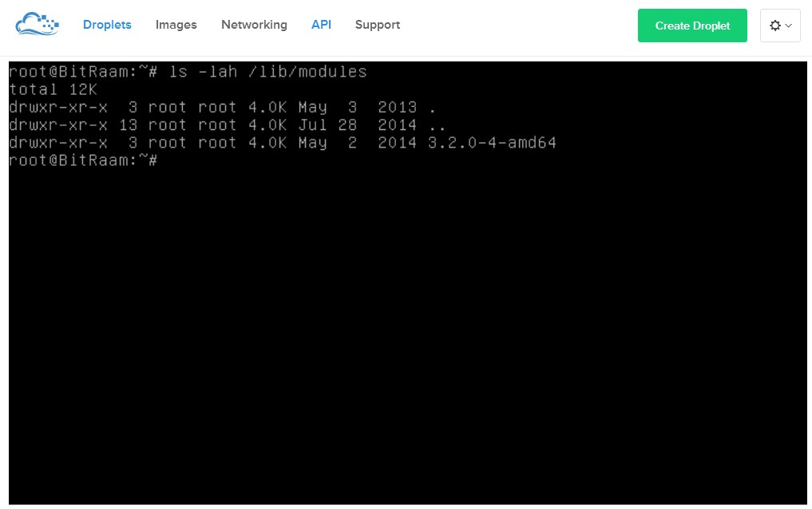
Task: Click the Create Droplet button
Action: [692, 26]
